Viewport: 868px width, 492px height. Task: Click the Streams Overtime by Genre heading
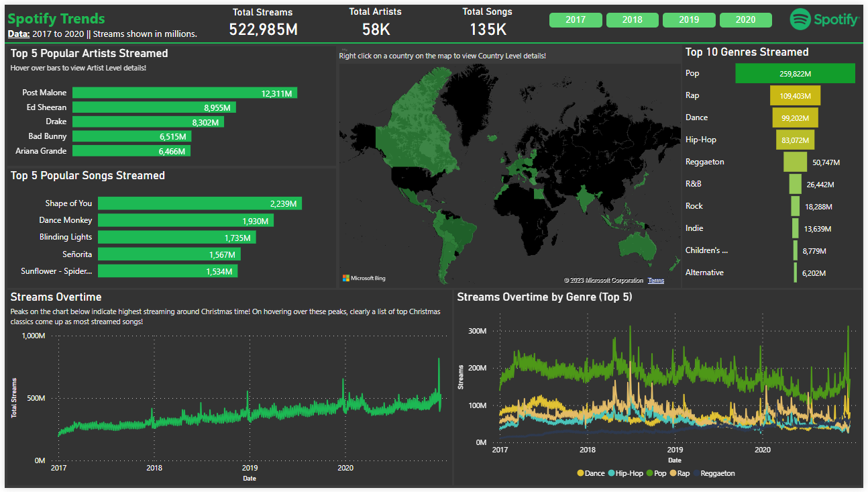pos(545,297)
